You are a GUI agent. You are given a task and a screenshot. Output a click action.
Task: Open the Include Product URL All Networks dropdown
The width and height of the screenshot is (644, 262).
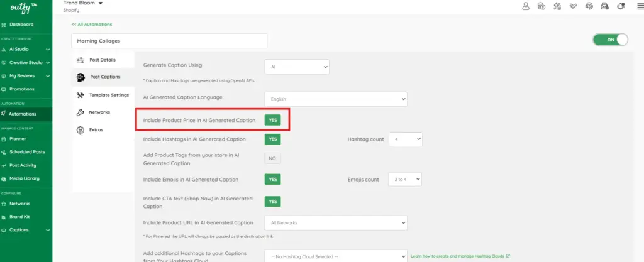click(x=336, y=223)
